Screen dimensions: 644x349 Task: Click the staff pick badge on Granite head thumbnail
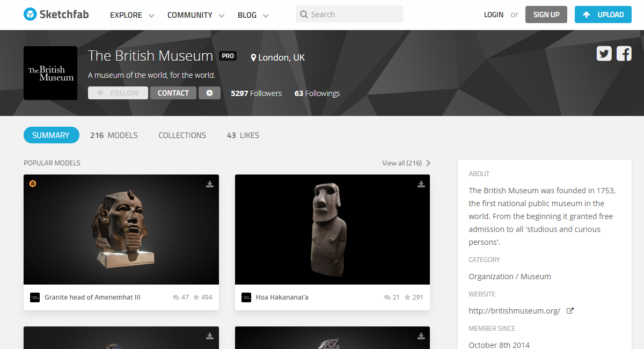[33, 184]
